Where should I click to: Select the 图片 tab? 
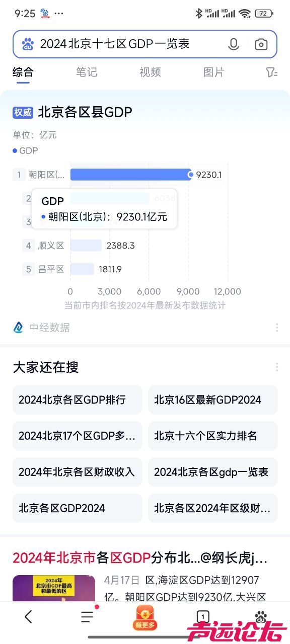click(x=213, y=72)
